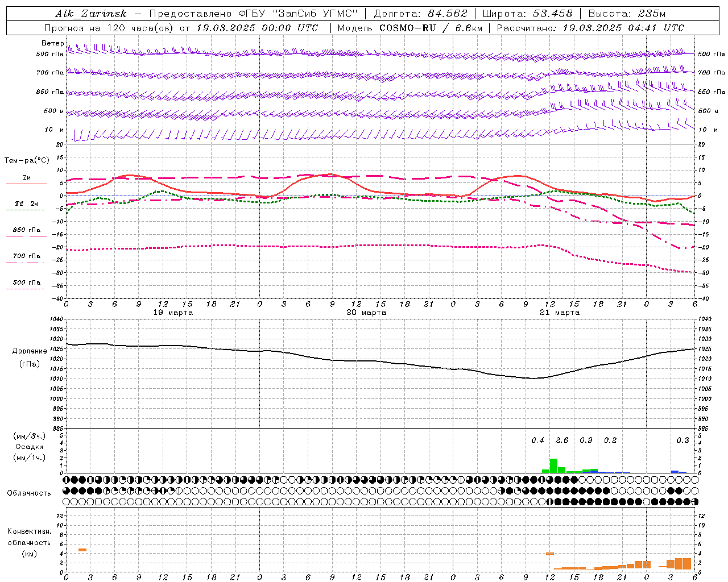Select the "Долгота: 84.562" header value

pyautogui.click(x=420, y=14)
